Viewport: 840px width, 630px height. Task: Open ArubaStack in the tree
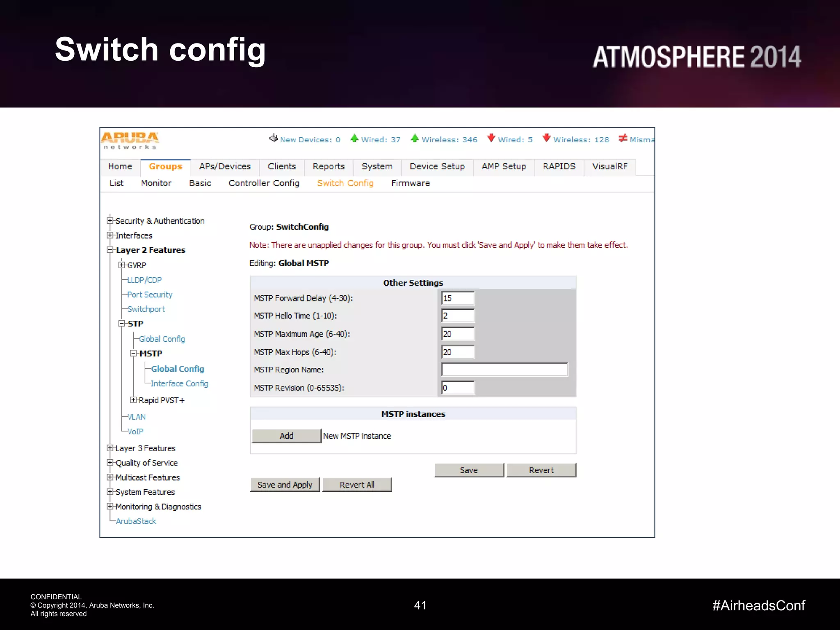pyautogui.click(x=136, y=521)
